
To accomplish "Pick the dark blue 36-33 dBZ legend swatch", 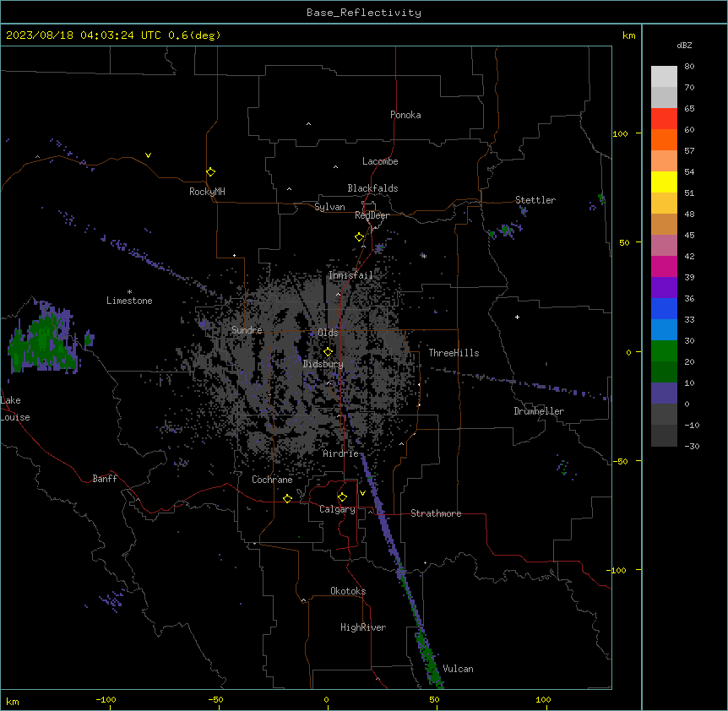I will (664, 308).
